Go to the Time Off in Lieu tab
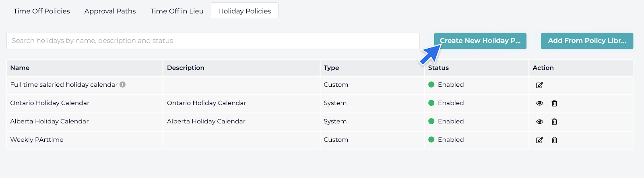The width and height of the screenshot is (644, 178). (x=177, y=11)
